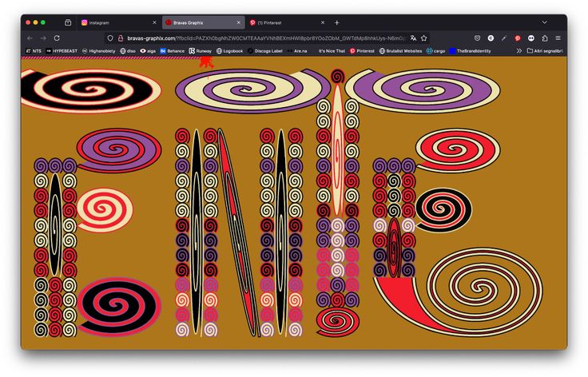Image resolution: width=588 pixels, height=377 pixels.
Task: Click the tracking protection shield icon
Action: (110, 38)
